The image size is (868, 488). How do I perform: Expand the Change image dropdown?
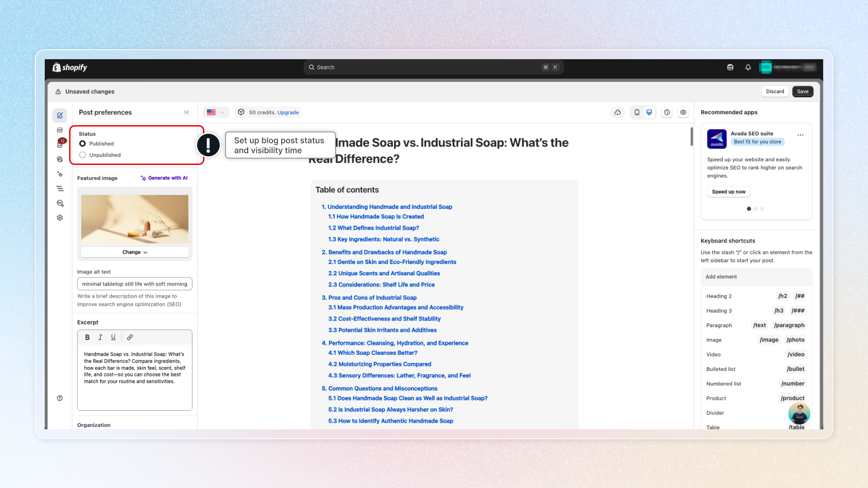pyautogui.click(x=135, y=252)
